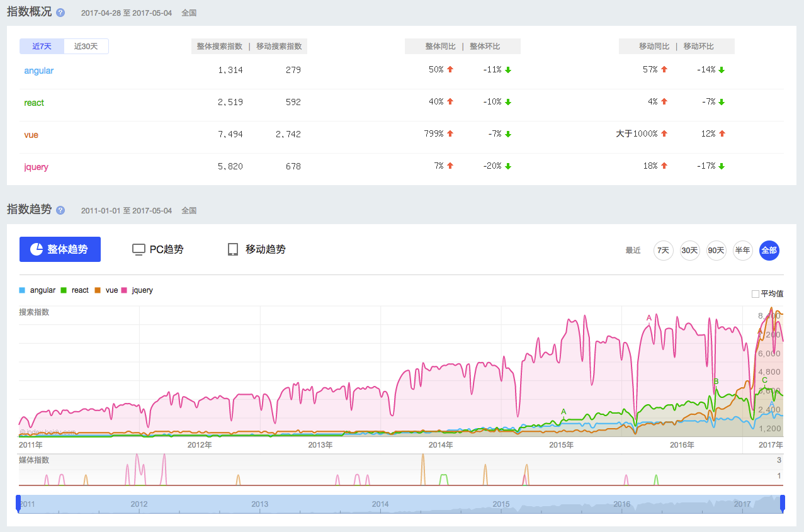The width and height of the screenshot is (804, 532).
Task: Toggle the angular legend series
Action: coord(37,290)
